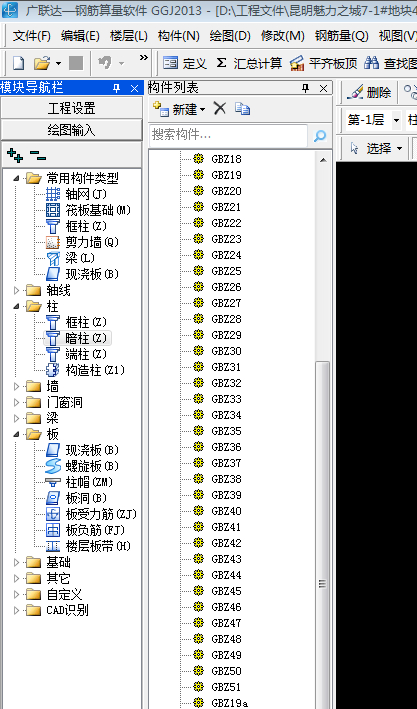Screen dimensions: 417x709
Task: Select component GBZ18 in list
Action: [226, 159]
